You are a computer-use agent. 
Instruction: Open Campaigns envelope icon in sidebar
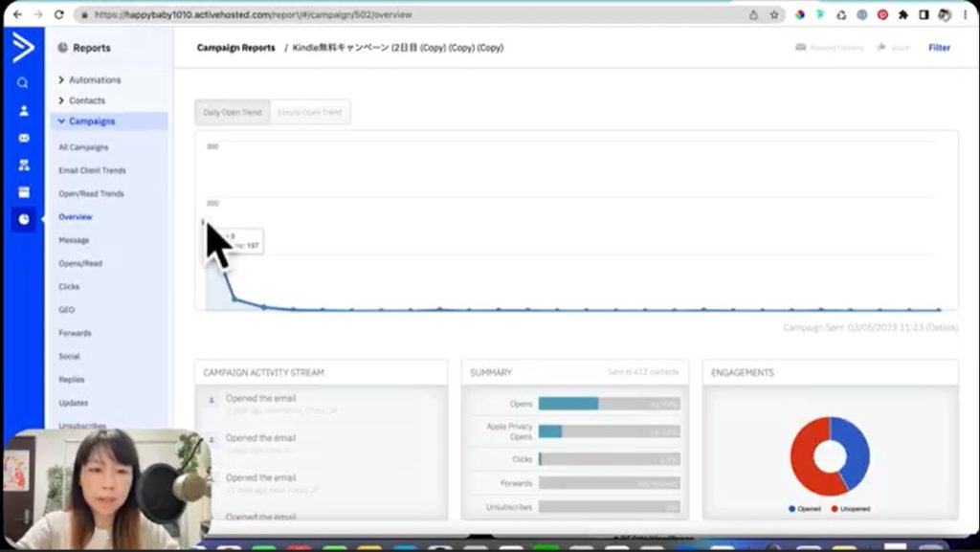click(x=23, y=138)
